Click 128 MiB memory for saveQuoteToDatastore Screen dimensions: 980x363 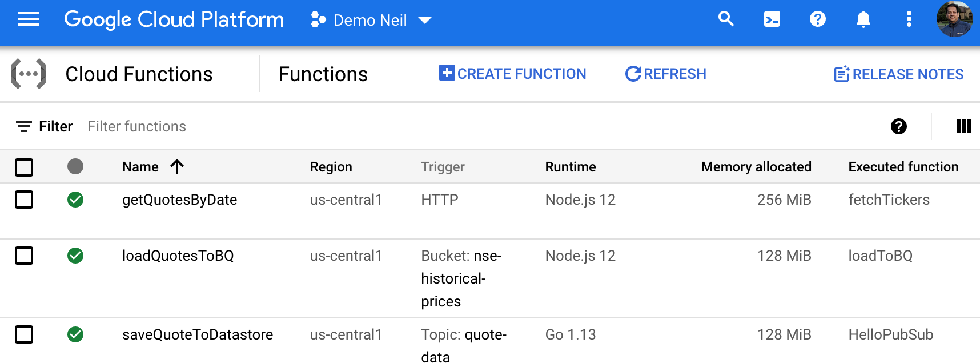pyautogui.click(x=784, y=334)
